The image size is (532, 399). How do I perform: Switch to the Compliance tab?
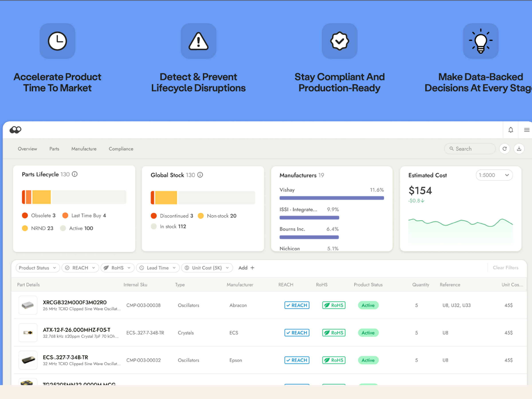click(121, 149)
